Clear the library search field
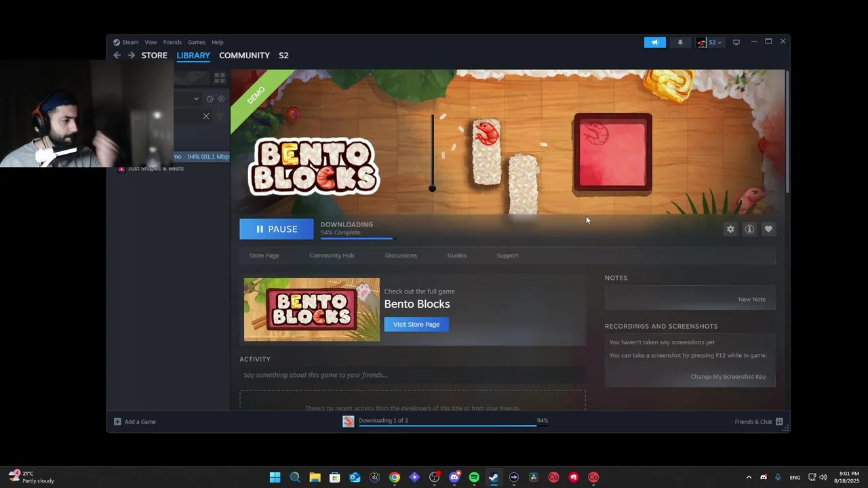Image resolution: width=868 pixels, height=488 pixels. (206, 116)
